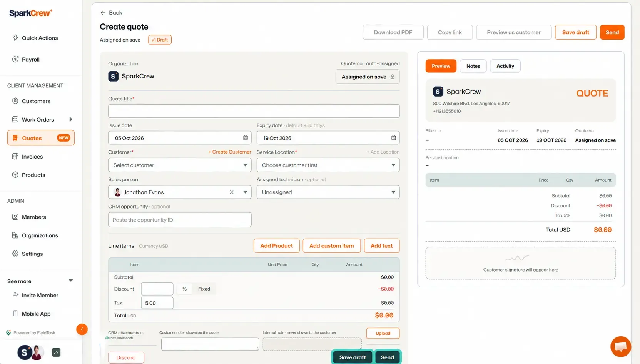Click the Customers sidebar icon
This screenshot has height=364, width=640.
(15, 101)
